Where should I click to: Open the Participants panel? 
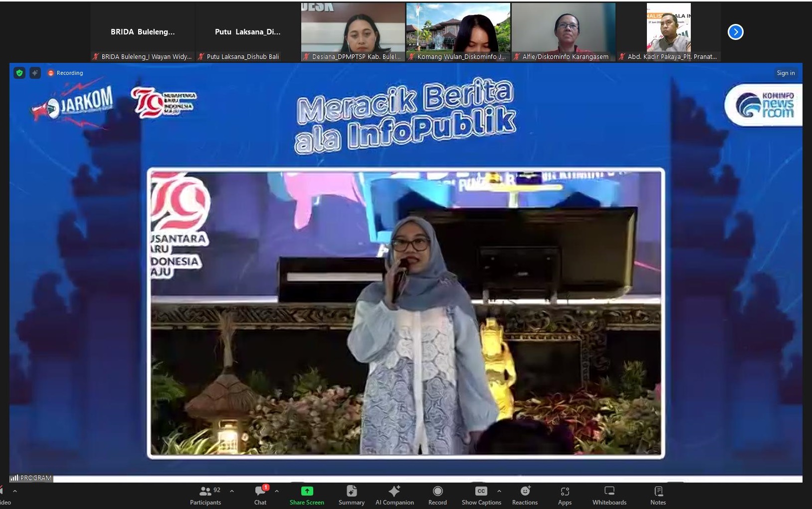click(205, 496)
